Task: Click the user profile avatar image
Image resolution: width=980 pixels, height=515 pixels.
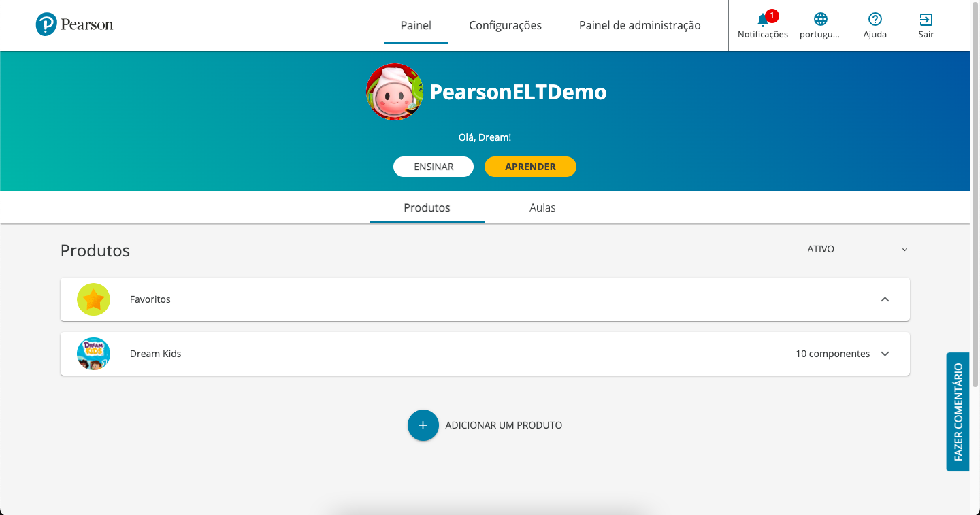Action: (395, 92)
